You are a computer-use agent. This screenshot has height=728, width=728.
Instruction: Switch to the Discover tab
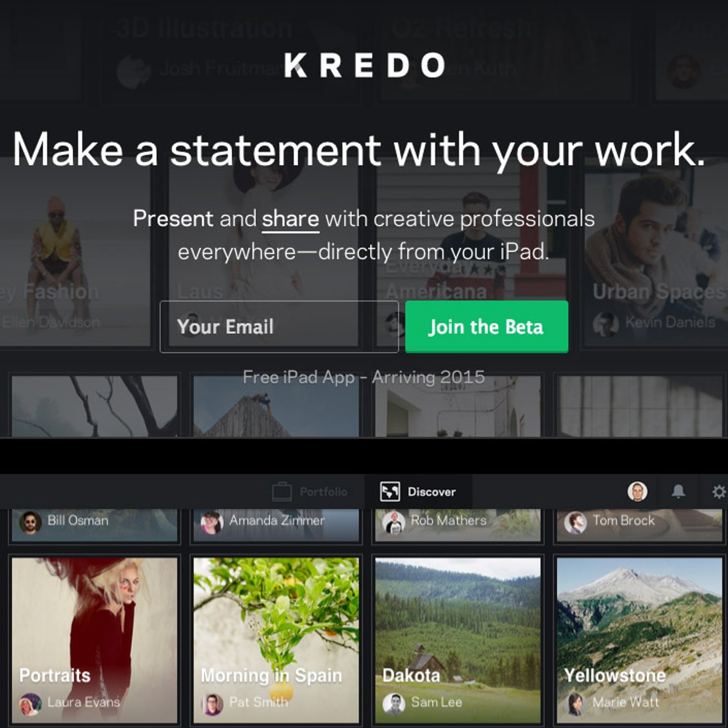[418, 491]
